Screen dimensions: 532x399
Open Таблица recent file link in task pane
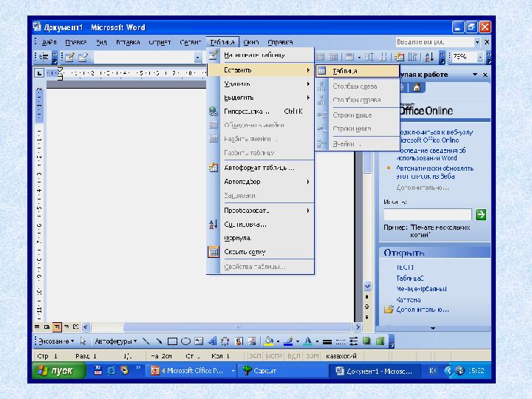410,279
